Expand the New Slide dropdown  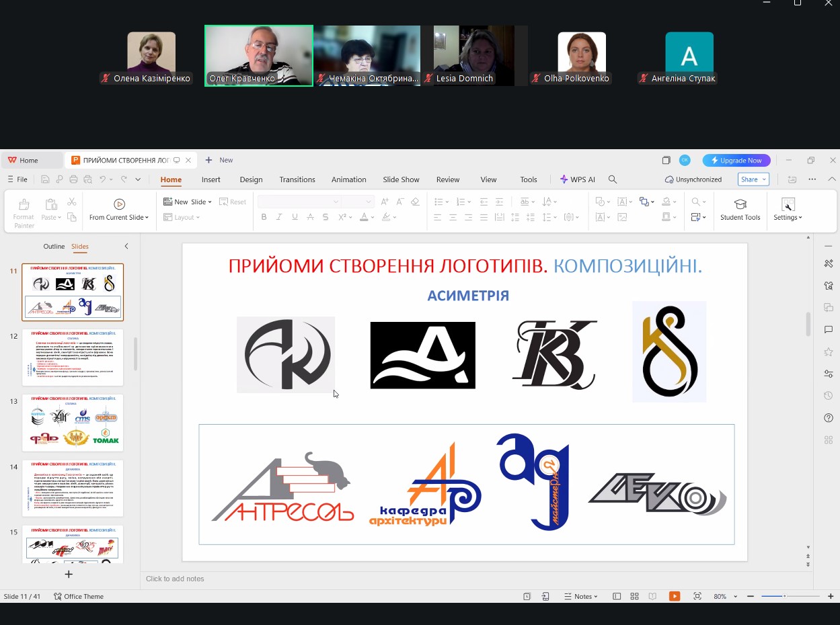210,202
